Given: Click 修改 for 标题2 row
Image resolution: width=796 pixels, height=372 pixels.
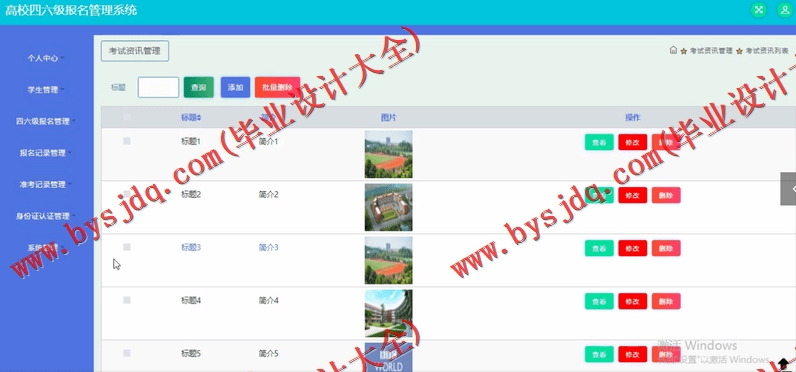Looking at the screenshot, I should (x=633, y=195).
